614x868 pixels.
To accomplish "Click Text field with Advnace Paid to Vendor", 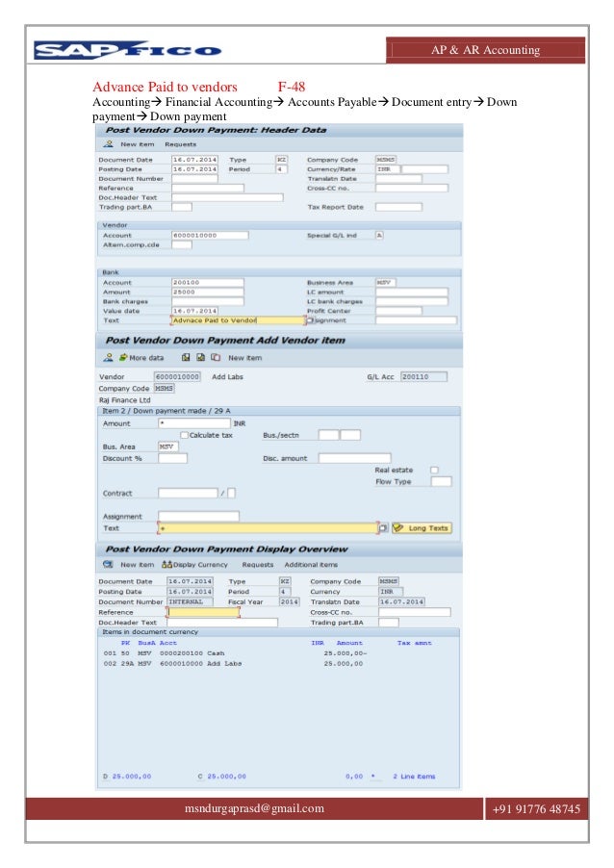I will tap(238, 320).
